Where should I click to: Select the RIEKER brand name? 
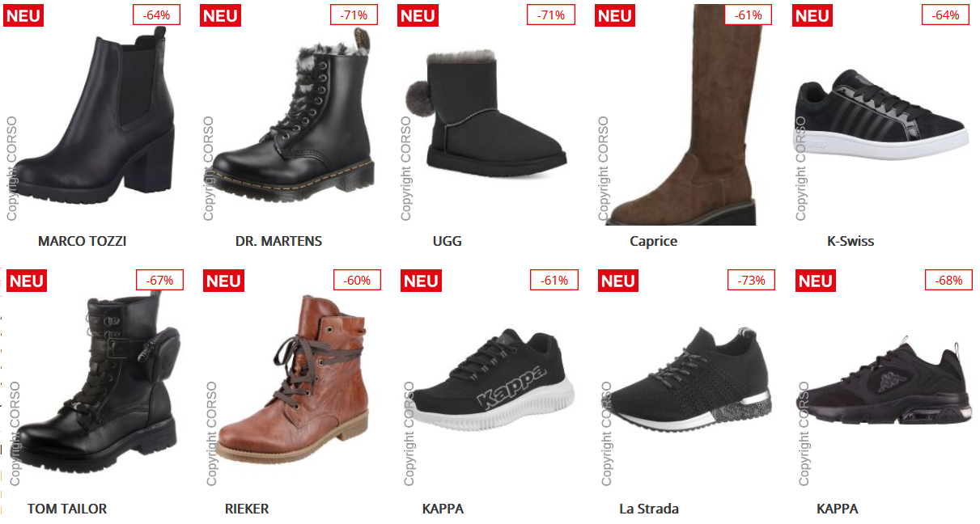[247, 509]
